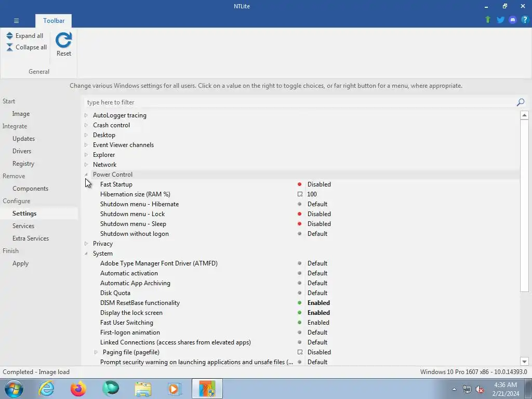Expand the Network node arrow
532x399 pixels.
(x=86, y=165)
